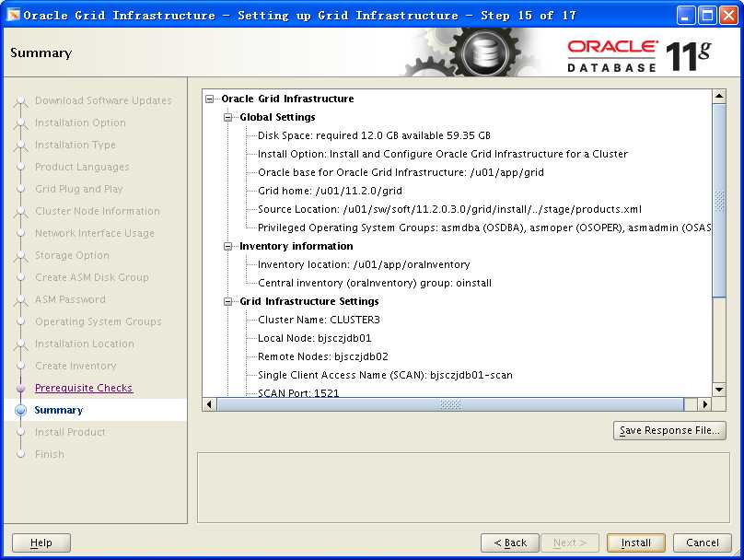The height and width of the screenshot is (560, 744).
Task: Select the Cluster Node Information step
Action: coord(98,211)
